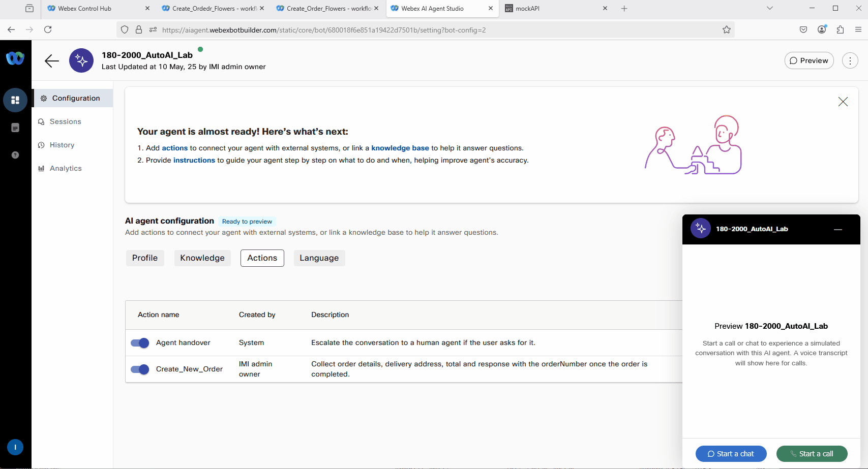The image size is (868, 469).
Task: Expand the browser tab list dropdown
Action: coord(769,8)
